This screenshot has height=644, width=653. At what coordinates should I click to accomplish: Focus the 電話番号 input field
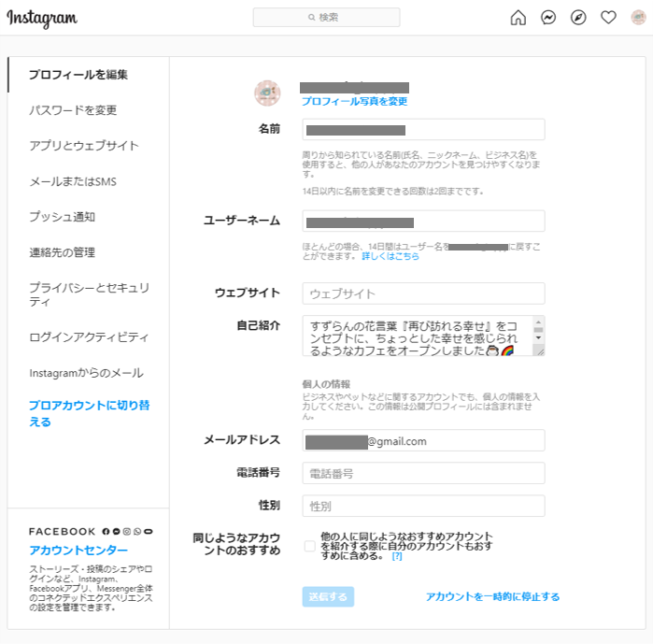coord(423,473)
